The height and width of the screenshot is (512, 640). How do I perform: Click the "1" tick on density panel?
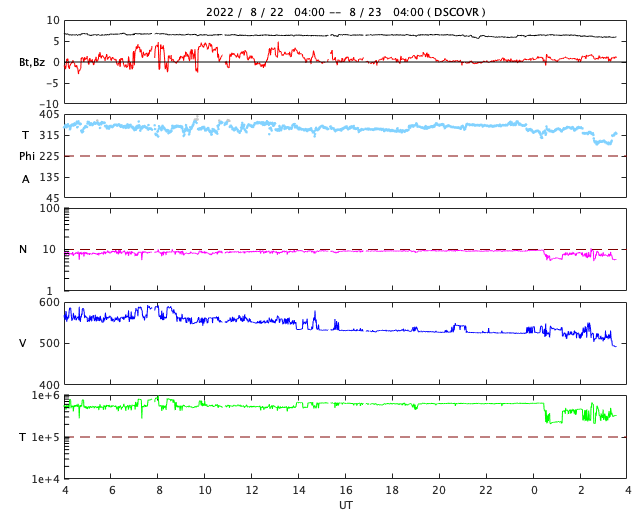click(50, 291)
